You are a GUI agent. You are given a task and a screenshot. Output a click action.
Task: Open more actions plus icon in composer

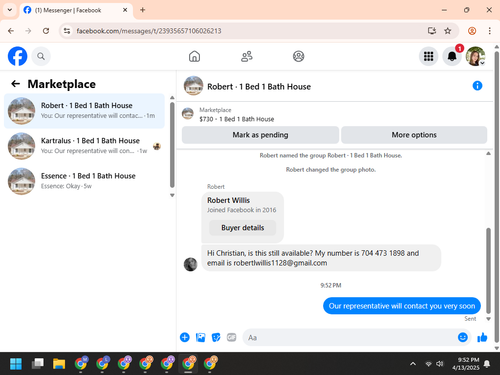coord(185,337)
